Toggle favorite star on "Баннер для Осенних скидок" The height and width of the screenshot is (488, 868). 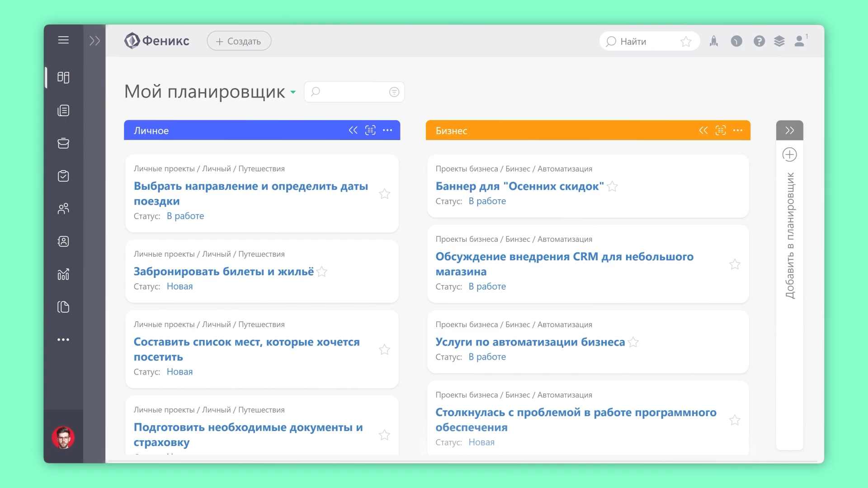click(x=612, y=187)
